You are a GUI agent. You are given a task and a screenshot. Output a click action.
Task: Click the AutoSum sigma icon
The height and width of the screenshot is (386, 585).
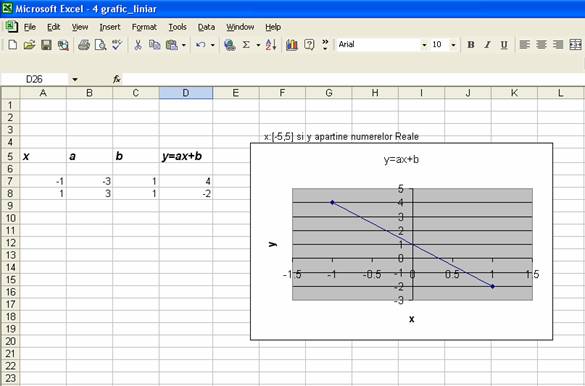pos(246,45)
